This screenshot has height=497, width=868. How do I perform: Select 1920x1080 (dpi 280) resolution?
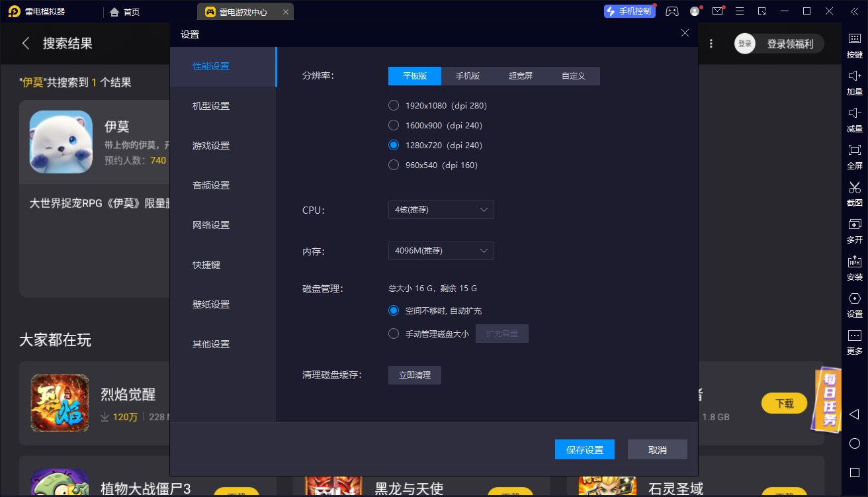coord(394,105)
